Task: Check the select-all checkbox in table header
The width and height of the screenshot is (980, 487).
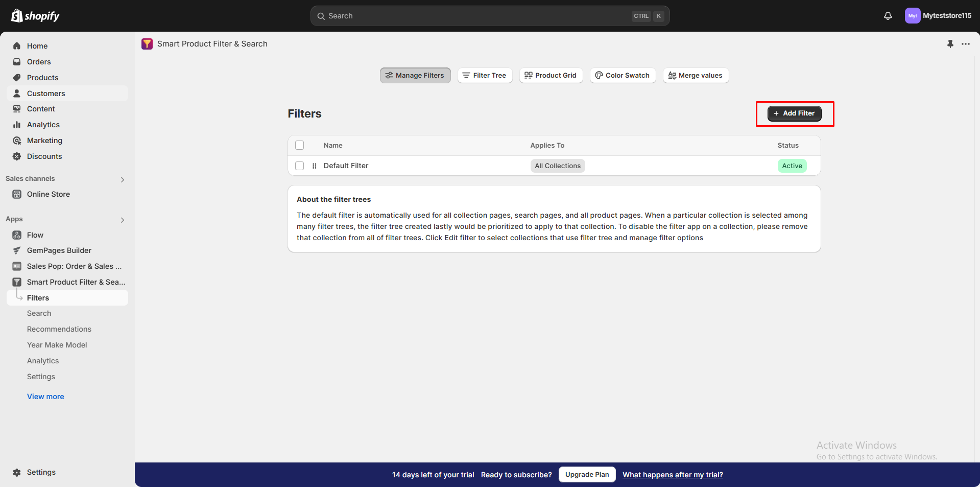Action: 300,145
